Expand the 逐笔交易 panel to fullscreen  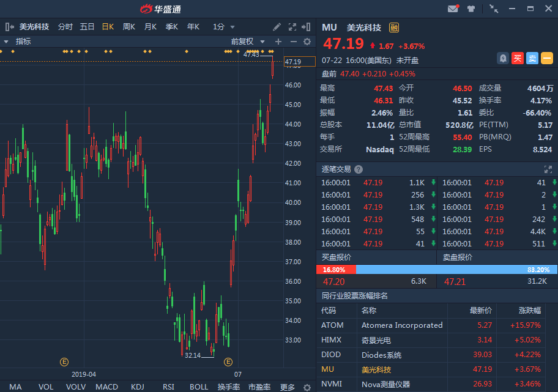click(548, 169)
